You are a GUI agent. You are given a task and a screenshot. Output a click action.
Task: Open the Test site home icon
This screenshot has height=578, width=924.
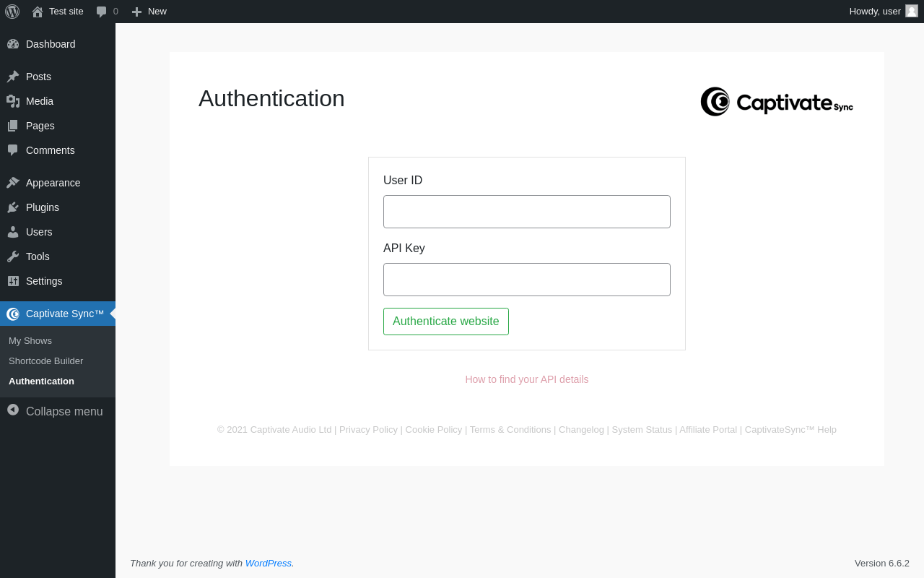(38, 12)
